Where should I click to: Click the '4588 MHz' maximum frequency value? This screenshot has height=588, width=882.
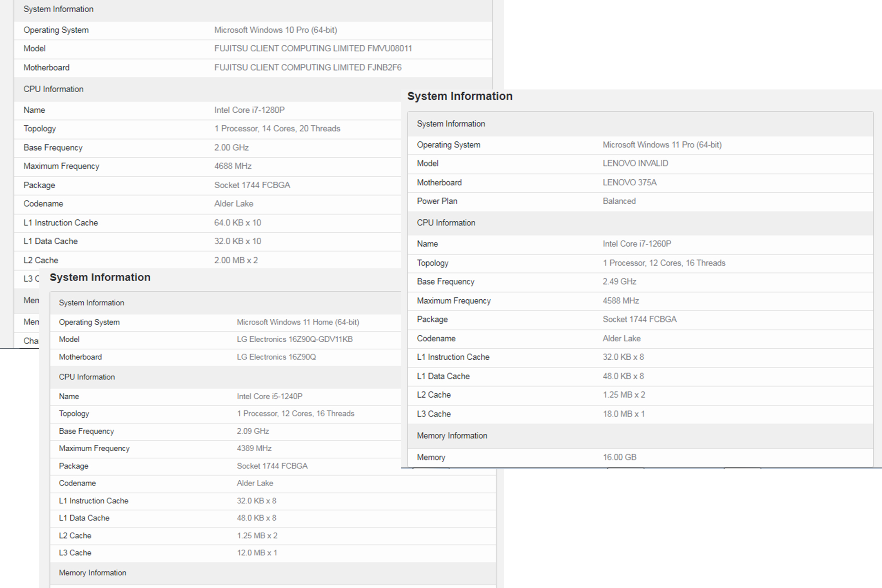[x=621, y=301]
